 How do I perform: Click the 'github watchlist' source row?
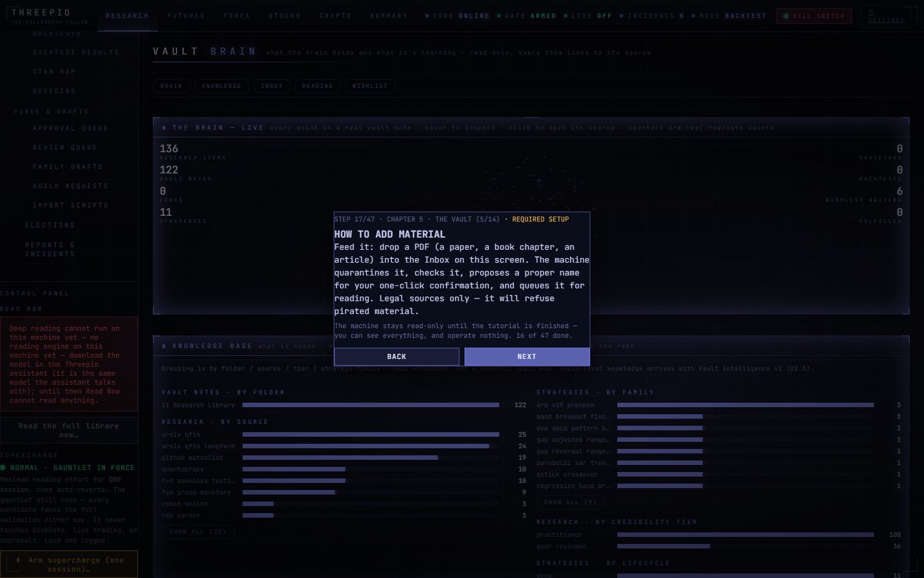tap(344, 458)
